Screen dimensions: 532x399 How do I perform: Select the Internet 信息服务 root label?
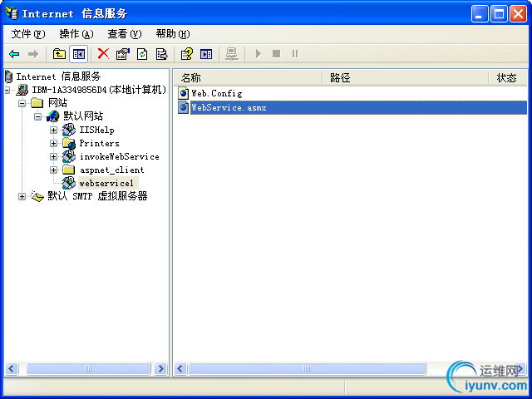click(x=58, y=76)
